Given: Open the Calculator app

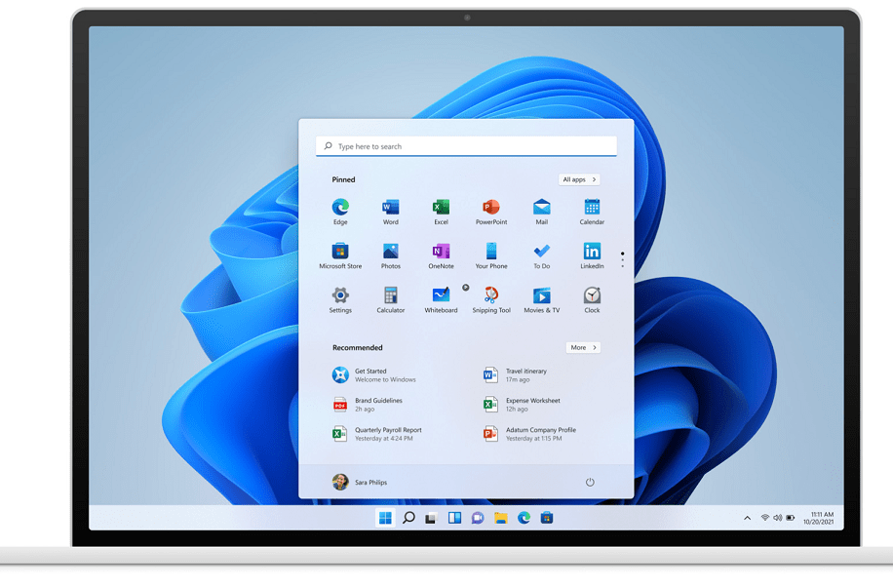Looking at the screenshot, I should tap(390, 295).
